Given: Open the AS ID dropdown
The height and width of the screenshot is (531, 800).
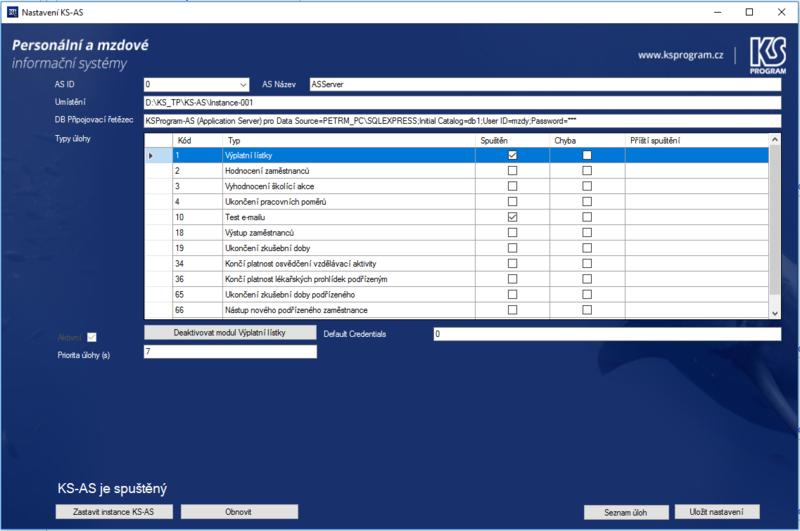Looking at the screenshot, I should [x=243, y=85].
